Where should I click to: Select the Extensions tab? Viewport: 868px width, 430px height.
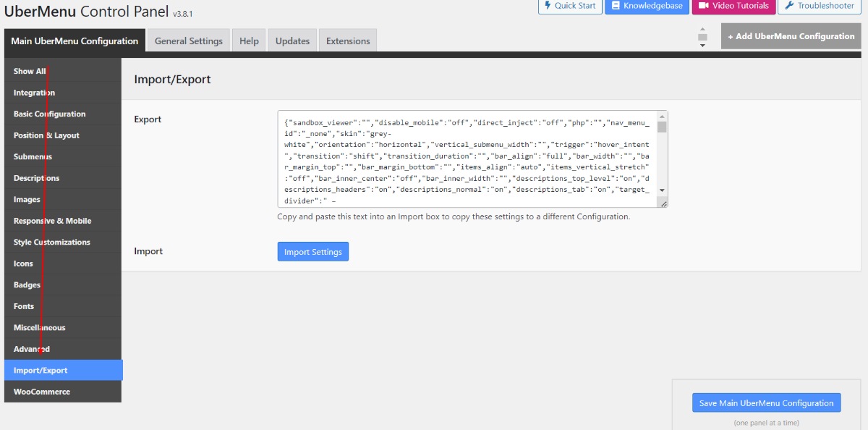pos(348,41)
